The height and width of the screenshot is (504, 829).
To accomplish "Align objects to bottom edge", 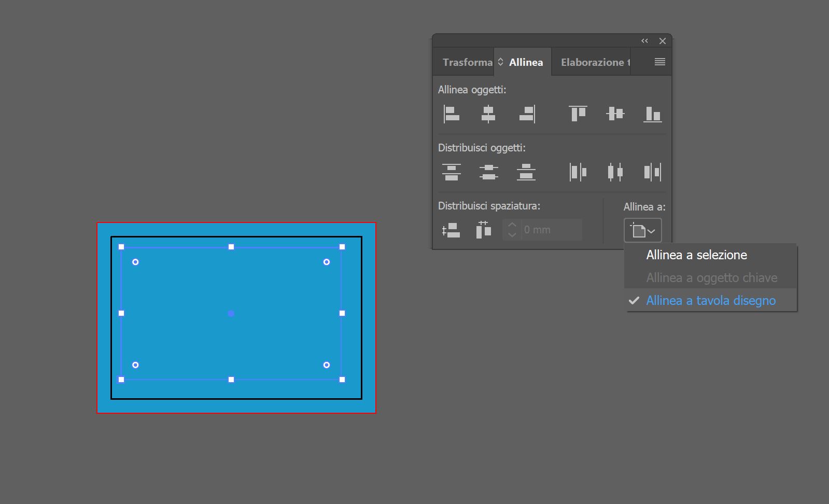I will [652, 114].
